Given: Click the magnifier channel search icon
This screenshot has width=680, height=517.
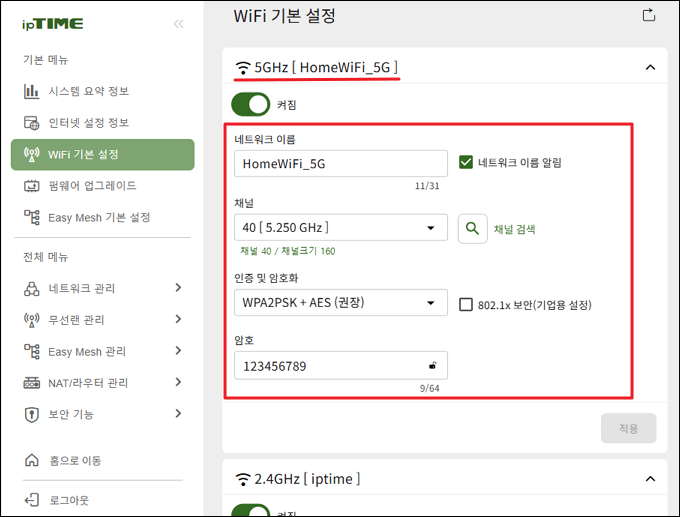Looking at the screenshot, I should 472,229.
